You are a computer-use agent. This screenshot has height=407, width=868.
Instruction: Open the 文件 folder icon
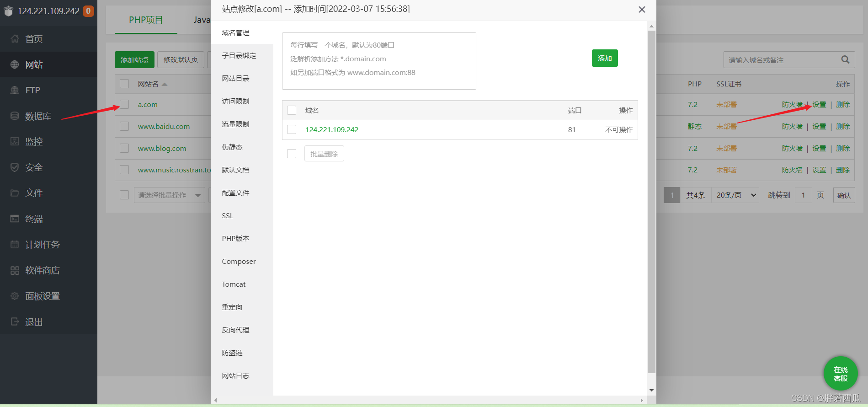(15, 193)
